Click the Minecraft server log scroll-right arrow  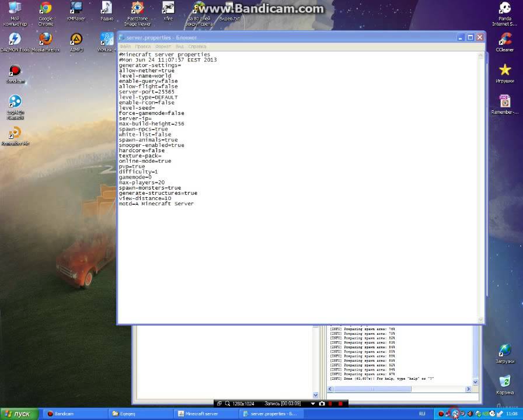(468, 389)
